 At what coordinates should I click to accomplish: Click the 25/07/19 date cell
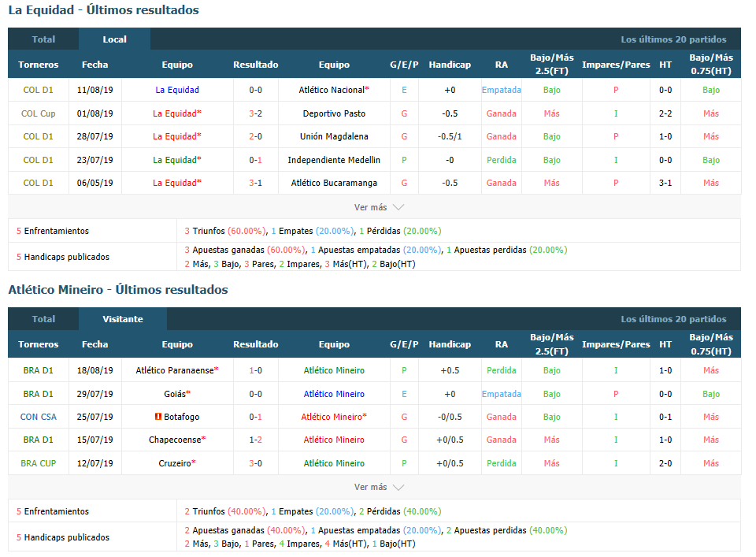(x=95, y=417)
